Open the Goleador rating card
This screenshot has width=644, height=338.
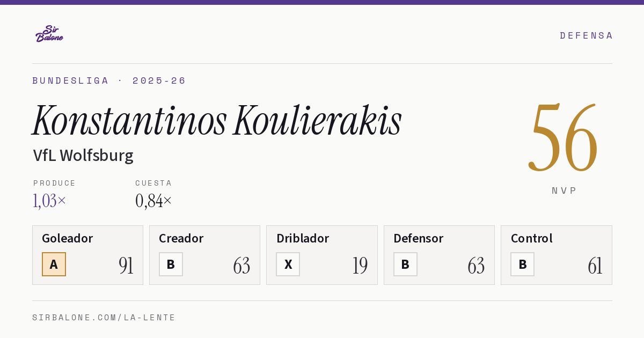tap(87, 255)
